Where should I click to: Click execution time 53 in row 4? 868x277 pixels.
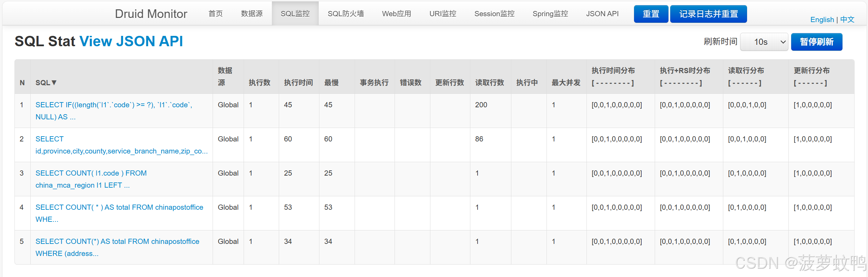coord(288,207)
